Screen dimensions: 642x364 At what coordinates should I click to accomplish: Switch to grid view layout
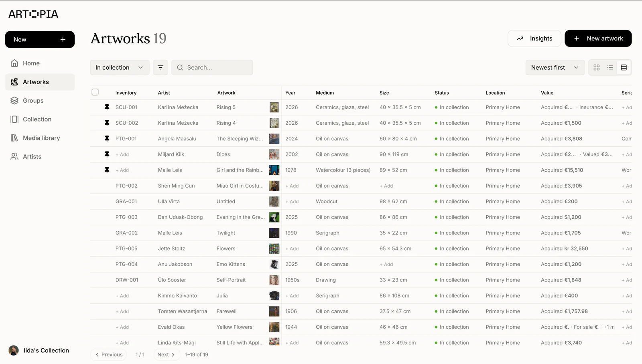[597, 67]
